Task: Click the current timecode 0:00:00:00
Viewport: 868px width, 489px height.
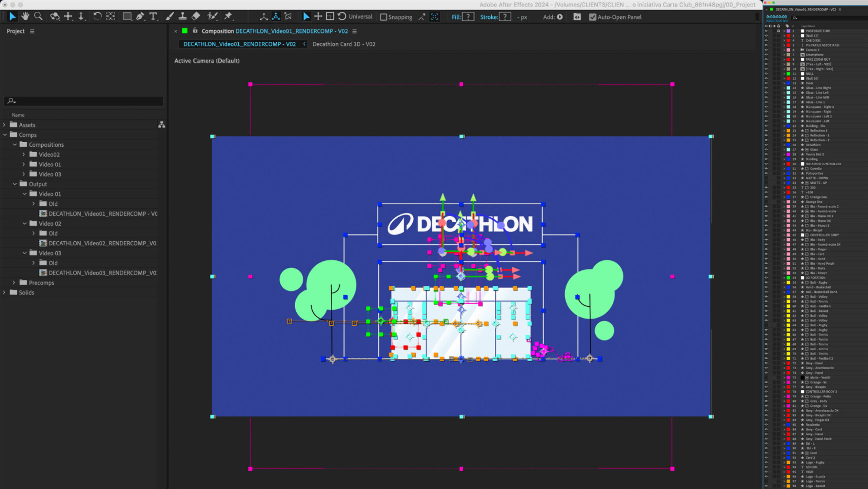Action: point(776,17)
